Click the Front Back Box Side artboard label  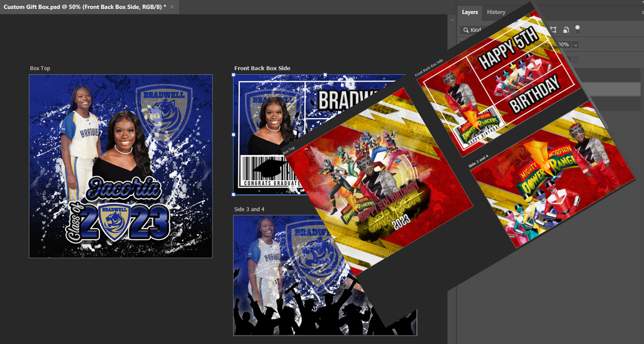tap(262, 68)
